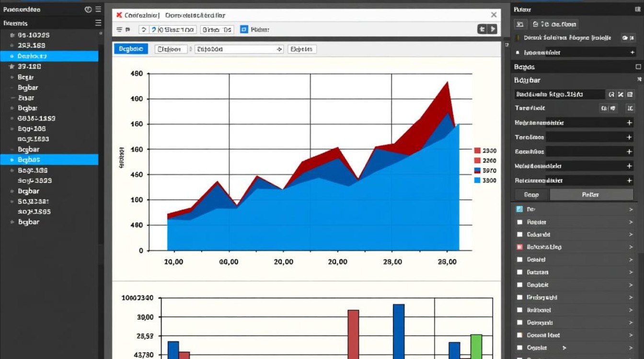Image resolution: width=644 pixels, height=359 pixels.
Task: Click the top red legend swatch labeled 2300
Action: point(477,150)
